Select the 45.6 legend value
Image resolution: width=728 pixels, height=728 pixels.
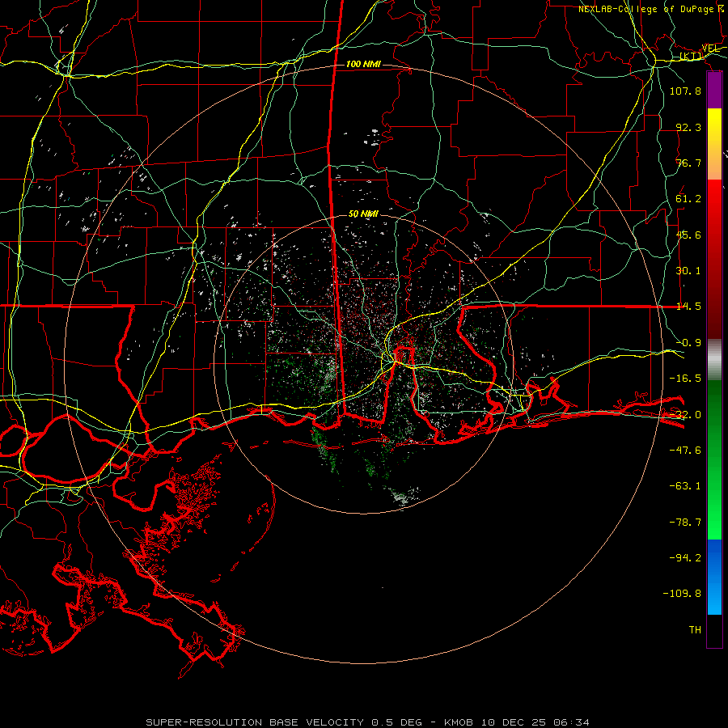click(x=688, y=235)
